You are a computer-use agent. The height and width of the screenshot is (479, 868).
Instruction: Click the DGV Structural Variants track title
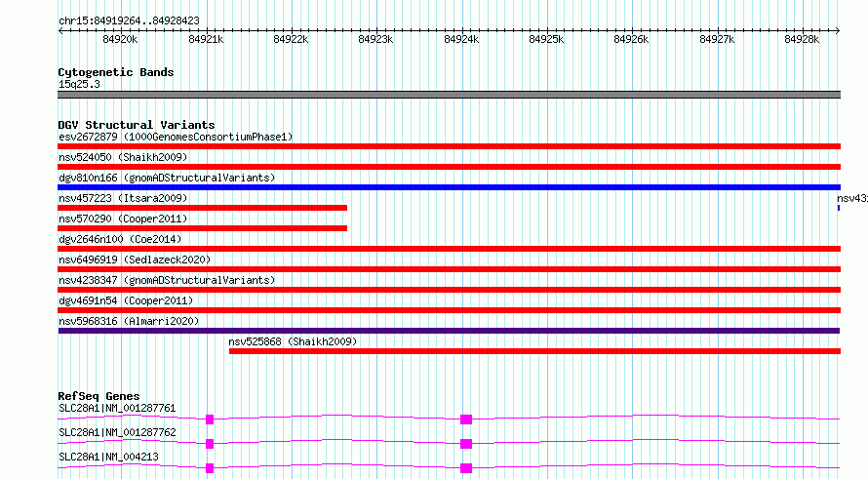[x=137, y=125]
